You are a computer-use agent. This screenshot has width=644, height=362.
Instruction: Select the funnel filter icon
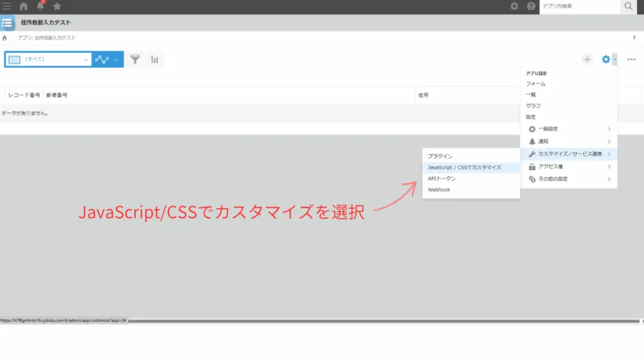pos(135,60)
